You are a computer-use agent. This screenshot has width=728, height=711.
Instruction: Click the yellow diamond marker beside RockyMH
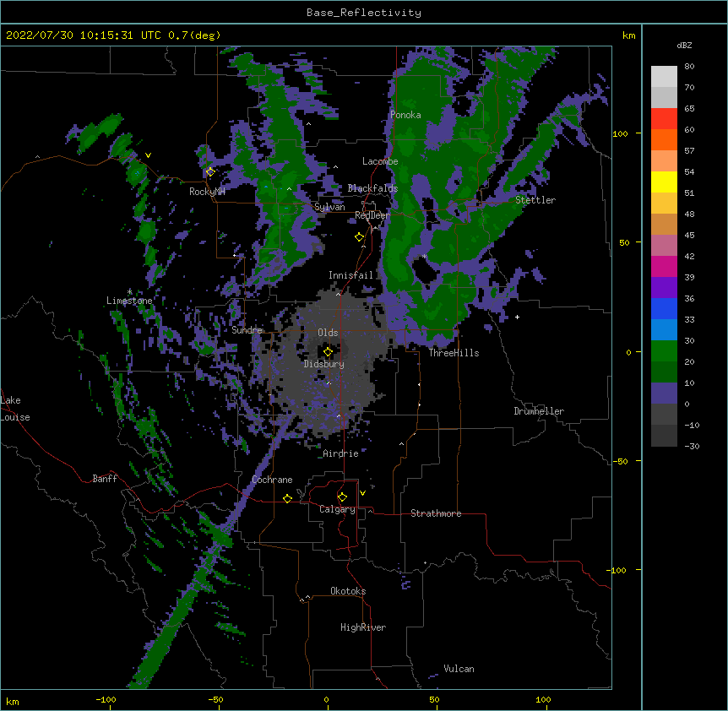(210, 172)
